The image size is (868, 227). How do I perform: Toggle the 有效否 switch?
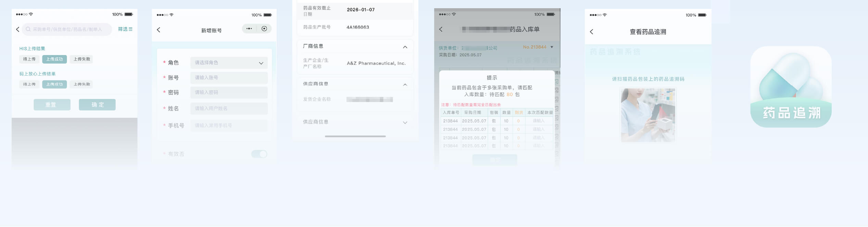[x=259, y=154]
